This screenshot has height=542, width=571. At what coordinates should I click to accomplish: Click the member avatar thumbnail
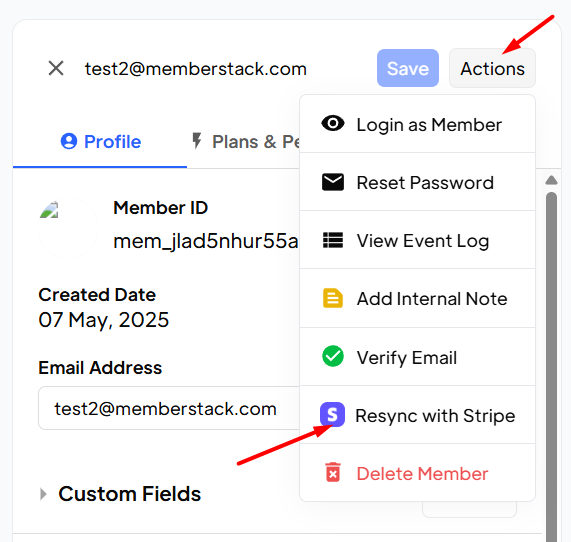[x=68, y=228]
